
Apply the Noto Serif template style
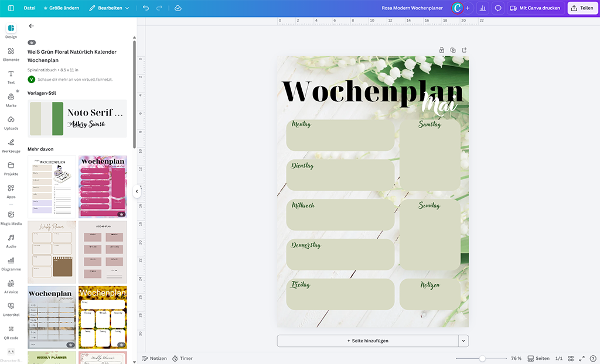[x=77, y=119]
